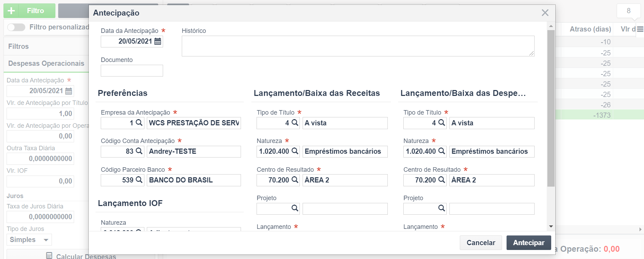Click dialog scrollbar down arrow
Viewport: 644px width, 259px height.
click(x=551, y=226)
